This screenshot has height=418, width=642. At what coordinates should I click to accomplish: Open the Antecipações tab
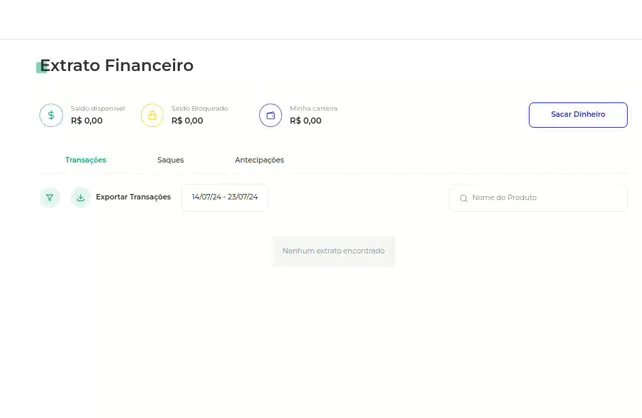point(259,160)
